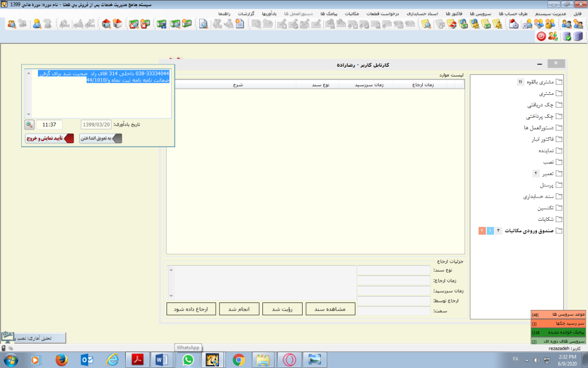Click the green checkmark database icon
Screen dimensions: 588x368
(x=566, y=36)
